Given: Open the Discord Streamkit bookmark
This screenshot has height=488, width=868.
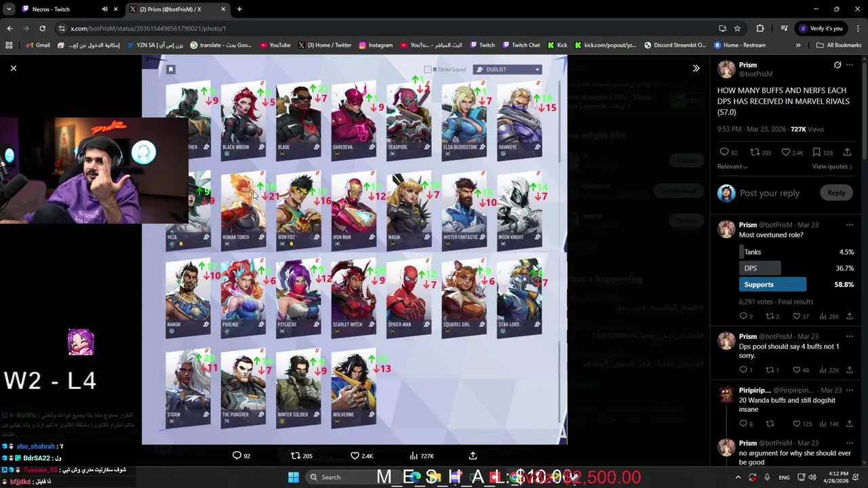Looking at the screenshot, I should point(675,45).
